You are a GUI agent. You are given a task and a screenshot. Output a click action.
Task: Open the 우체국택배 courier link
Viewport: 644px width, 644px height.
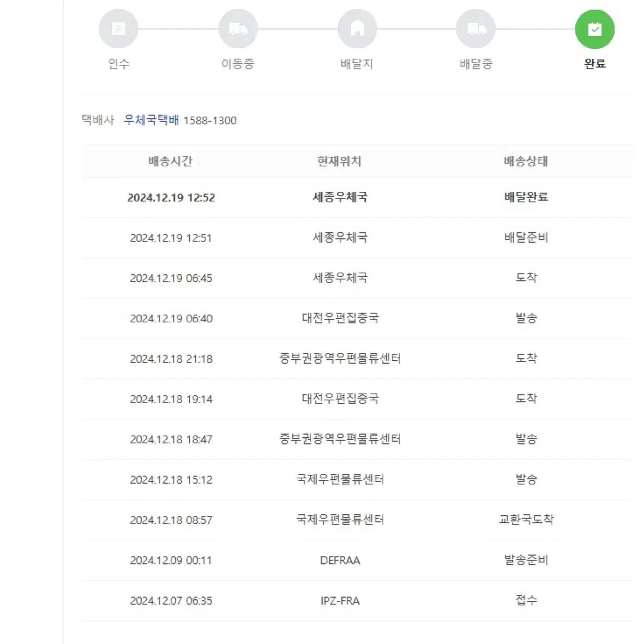coord(151,120)
